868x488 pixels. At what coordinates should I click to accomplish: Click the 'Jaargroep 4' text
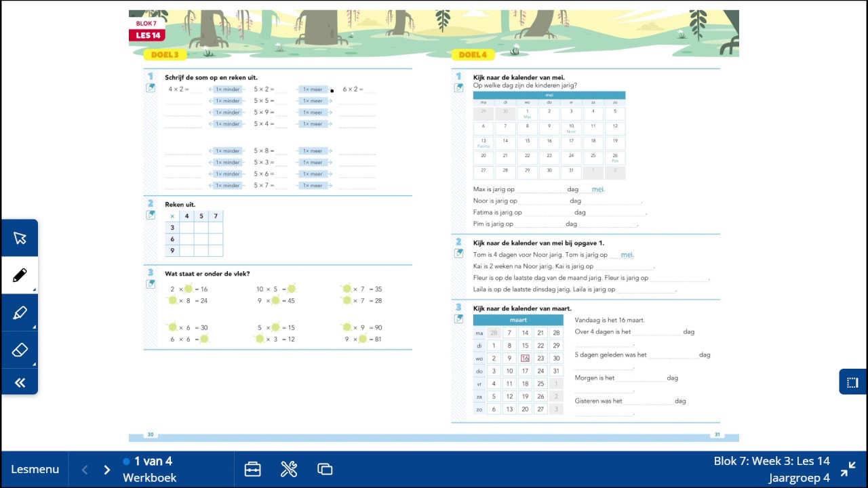799,478
